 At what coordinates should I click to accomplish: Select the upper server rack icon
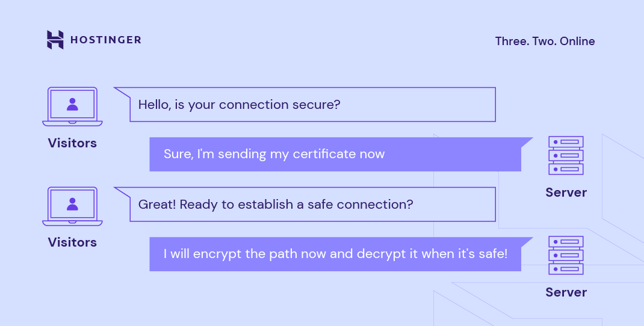pos(566,156)
